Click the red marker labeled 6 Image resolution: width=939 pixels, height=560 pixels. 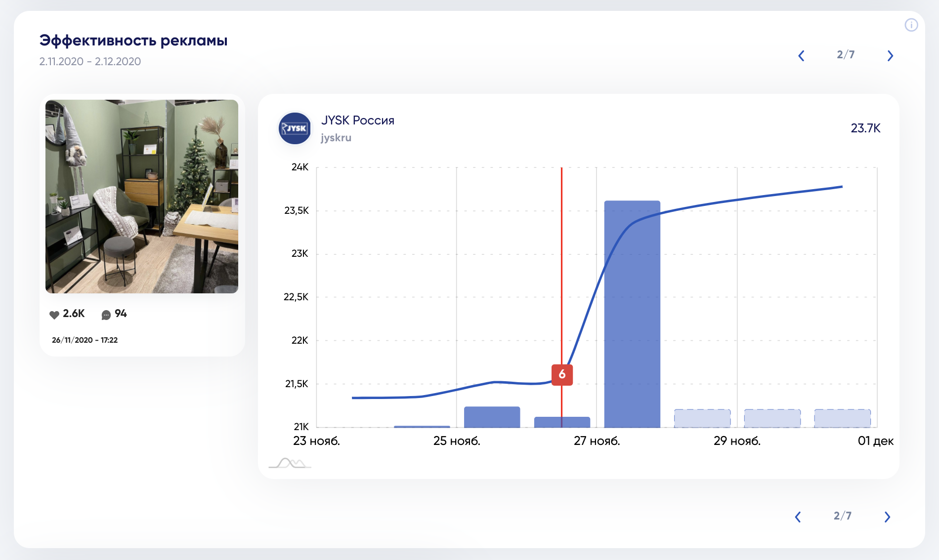[x=562, y=375]
